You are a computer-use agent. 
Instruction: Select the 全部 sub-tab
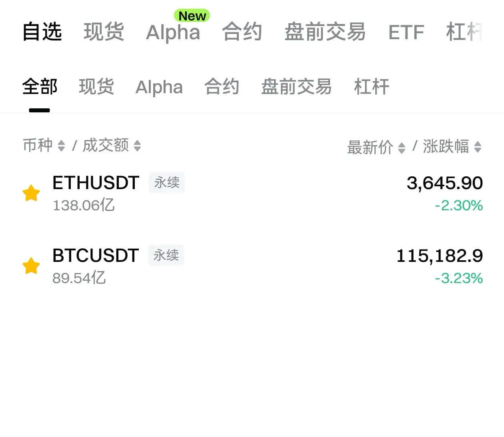tap(40, 87)
